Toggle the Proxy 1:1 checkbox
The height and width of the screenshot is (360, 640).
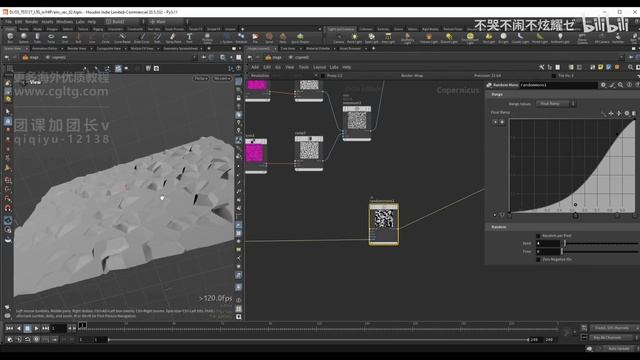point(323,76)
